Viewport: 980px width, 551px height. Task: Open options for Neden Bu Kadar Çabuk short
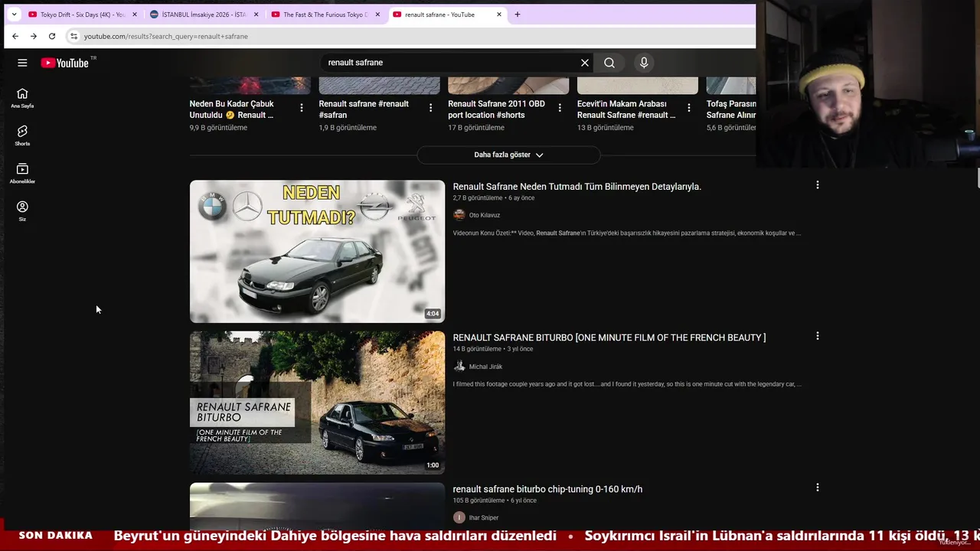pos(302,108)
